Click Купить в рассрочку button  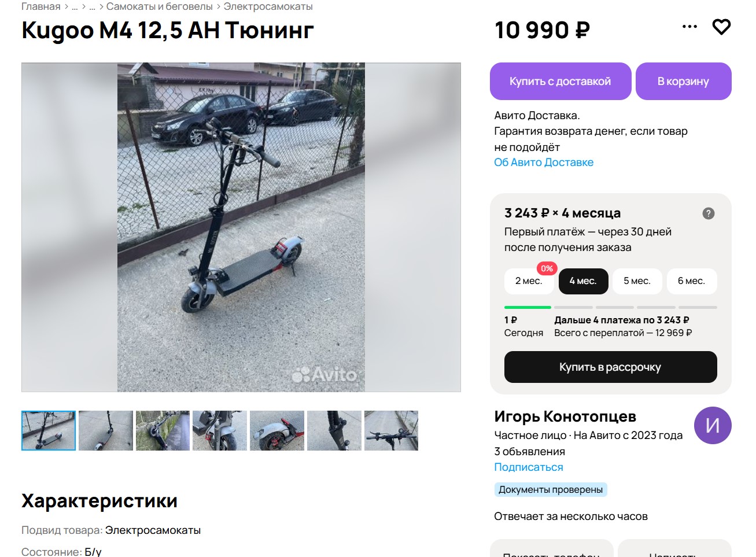coord(610,367)
